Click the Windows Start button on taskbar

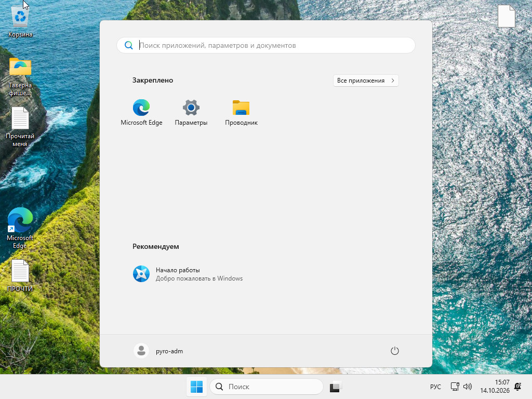pyautogui.click(x=196, y=387)
